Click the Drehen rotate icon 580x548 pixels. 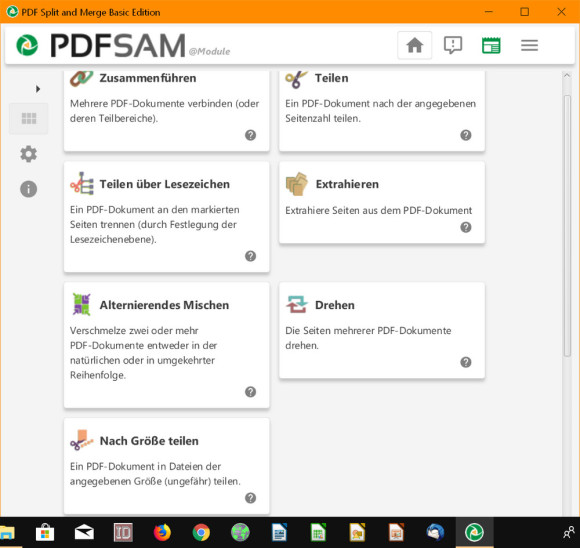[297, 304]
